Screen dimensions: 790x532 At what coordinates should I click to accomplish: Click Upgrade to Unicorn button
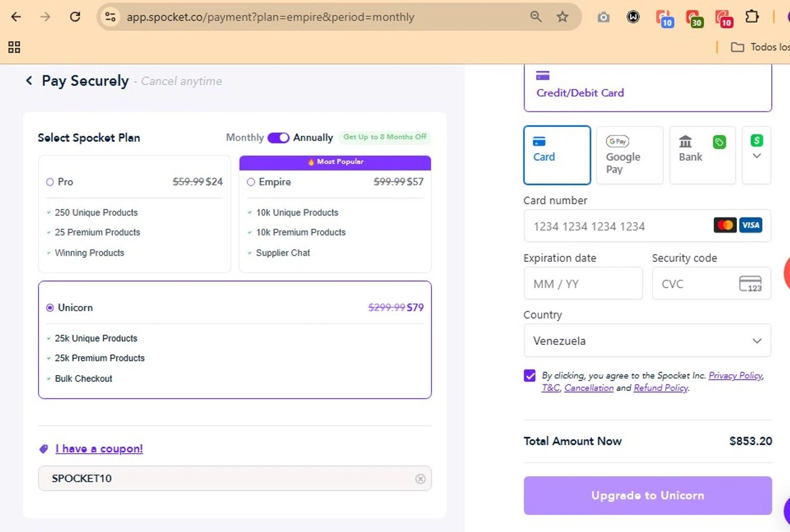pyautogui.click(x=648, y=496)
